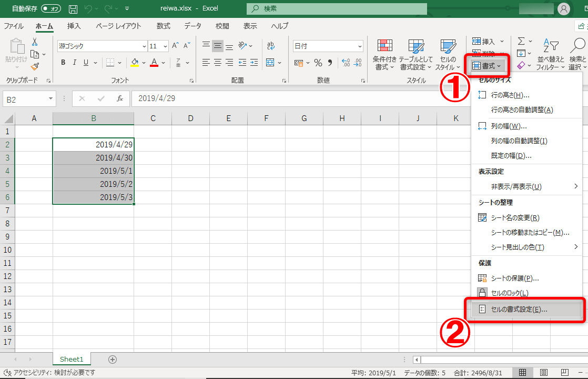
Task: Click the decrease indent icon
Action: (x=242, y=63)
